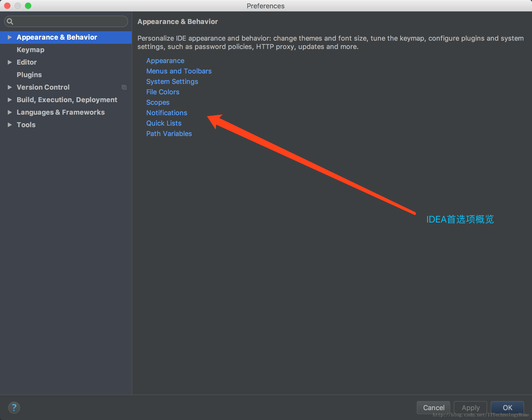Click project-level icon beside Version Control
This screenshot has height=420, width=532.
tap(124, 87)
